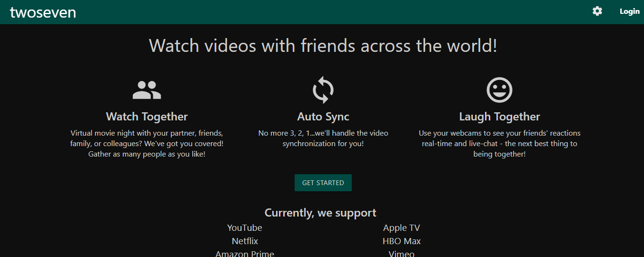Click the 'No more 3, 2, 1' description
The image size is (644, 257).
tap(323, 138)
